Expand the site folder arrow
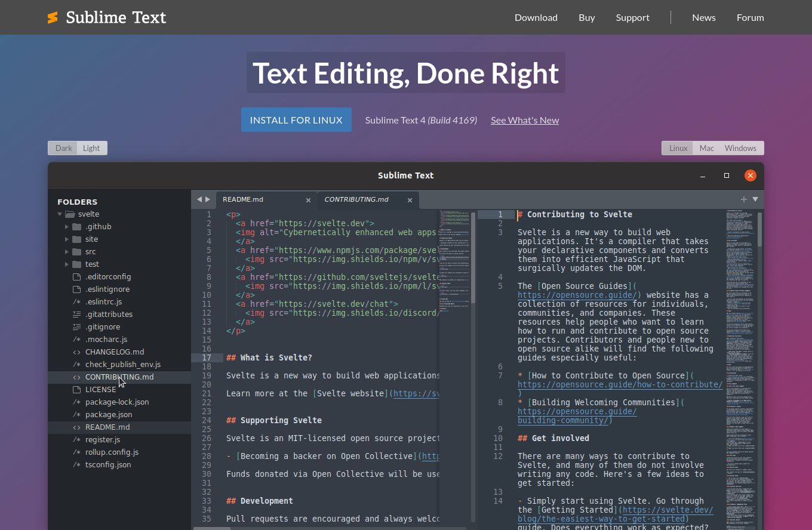Image resolution: width=812 pixels, height=530 pixels. pyautogui.click(x=67, y=239)
